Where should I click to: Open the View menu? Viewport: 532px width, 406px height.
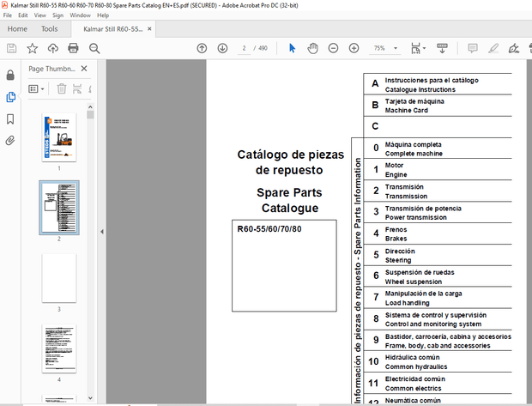39,15
